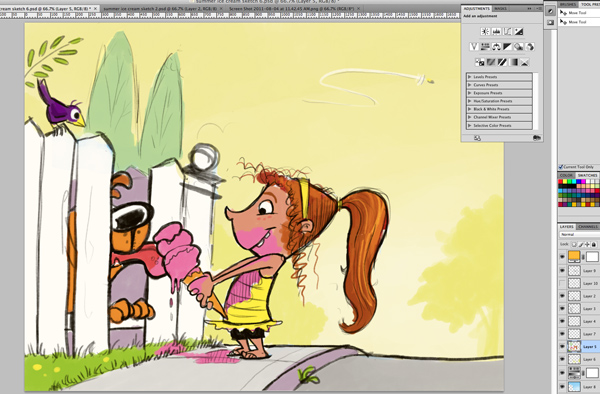
Task: Expand Black & White Presets list
Action: [x=470, y=109]
